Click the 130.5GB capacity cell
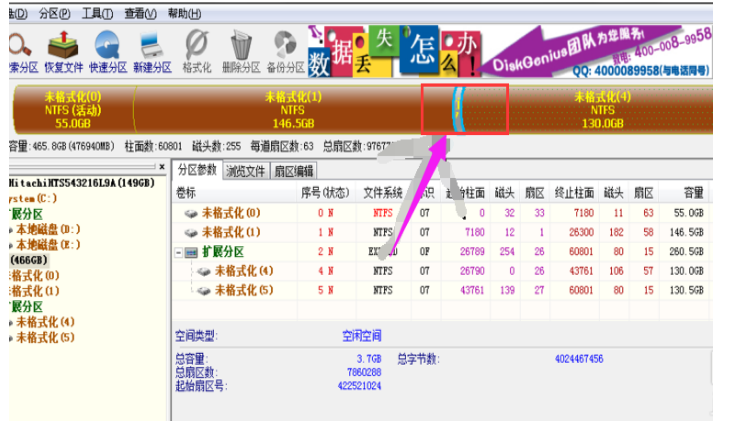The width and height of the screenshot is (733, 421). [x=686, y=290]
